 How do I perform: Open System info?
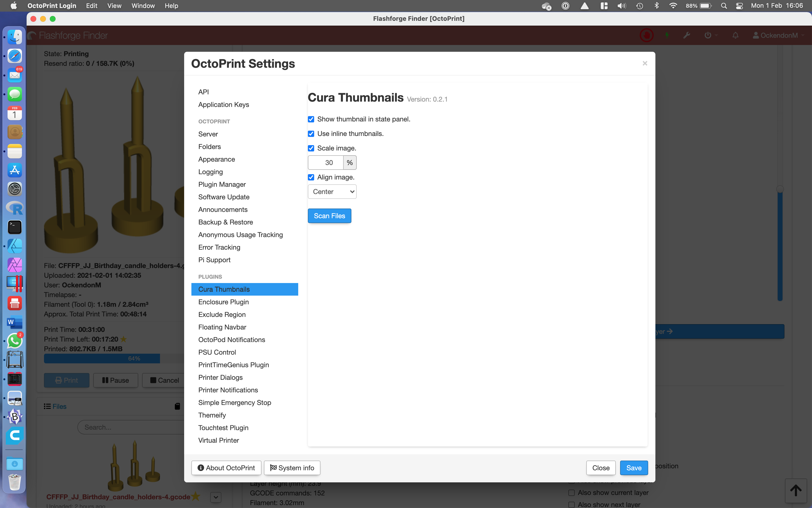tap(292, 468)
